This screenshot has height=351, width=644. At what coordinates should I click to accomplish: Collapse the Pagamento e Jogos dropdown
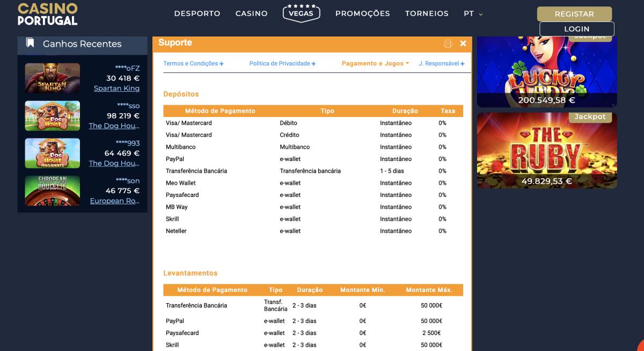(376, 63)
